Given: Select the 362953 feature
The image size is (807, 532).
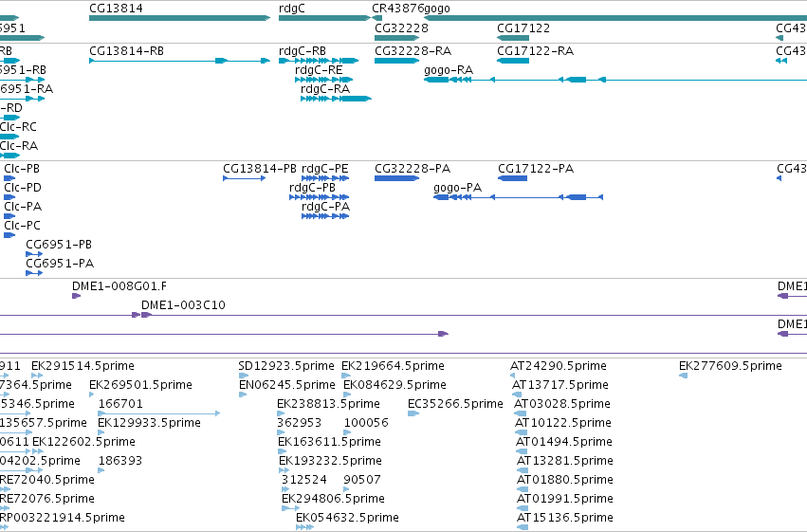Looking at the screenshot, I should click(x=281, y=432).
